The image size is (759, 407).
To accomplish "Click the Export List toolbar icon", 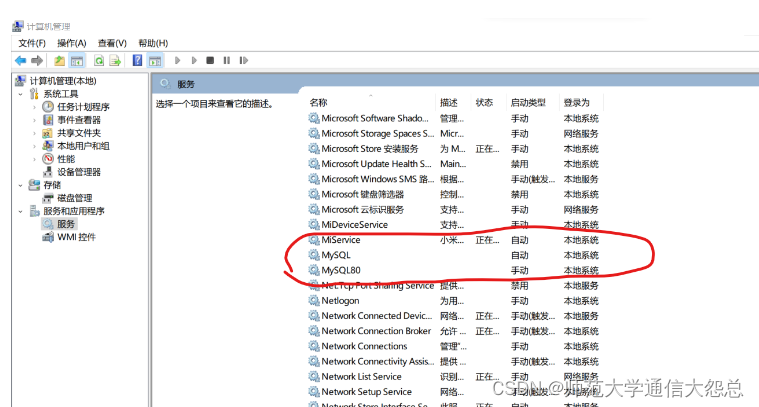I will (115, 60).
